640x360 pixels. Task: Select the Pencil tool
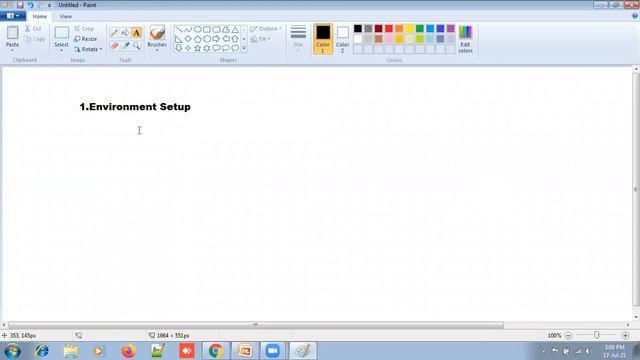(114, 33)
